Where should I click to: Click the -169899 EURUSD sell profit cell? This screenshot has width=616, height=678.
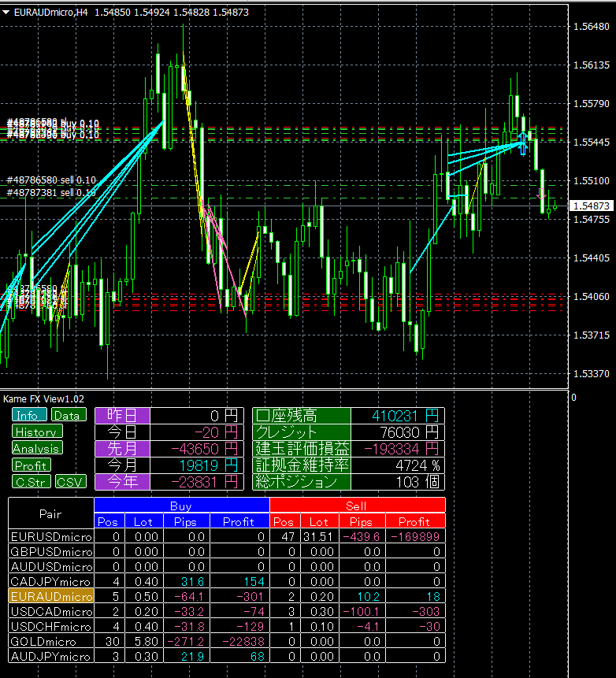pyautogui.click(x=415, y=536)
